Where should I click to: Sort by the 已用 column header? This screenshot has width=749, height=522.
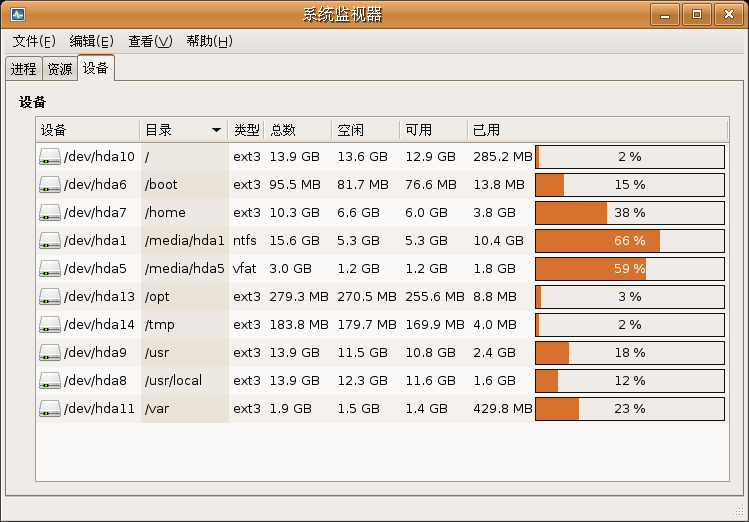pyautogui.click(x=597, y=130)
